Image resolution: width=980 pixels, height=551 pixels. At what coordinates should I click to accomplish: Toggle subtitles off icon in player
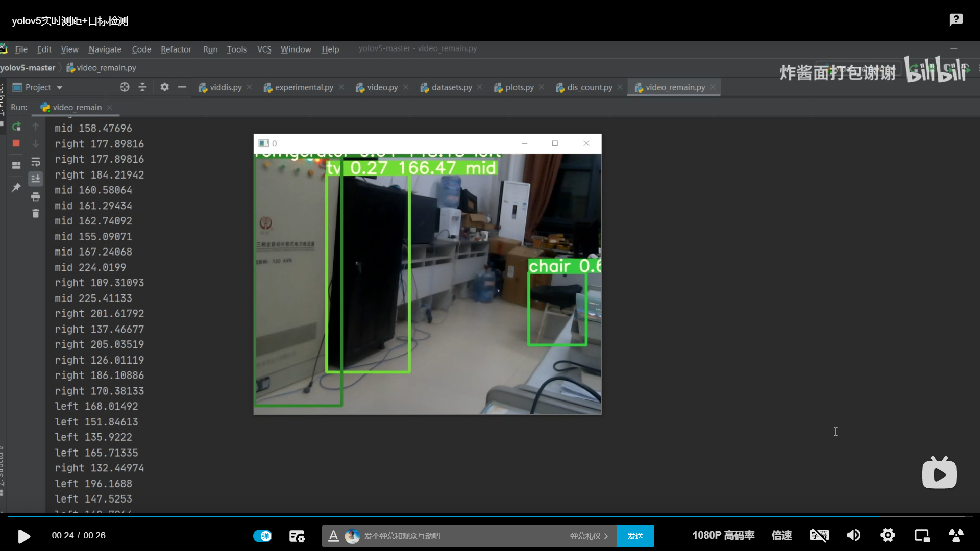[819, 535]
